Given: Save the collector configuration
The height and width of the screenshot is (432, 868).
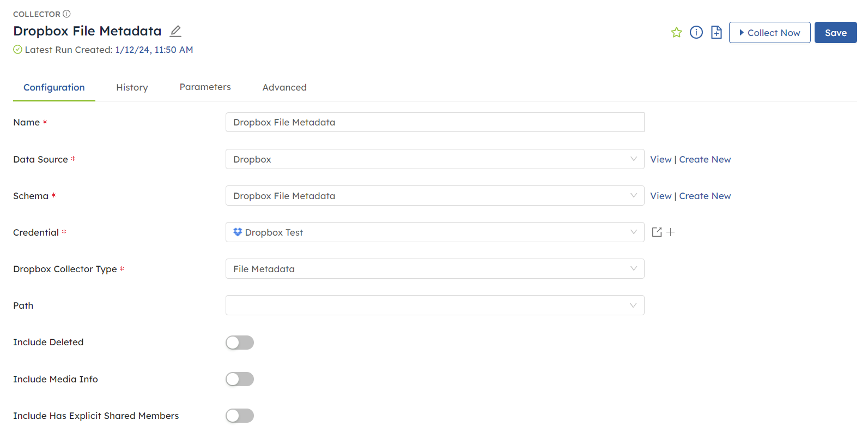Looking at the screenshot, I should coord(835,33).
